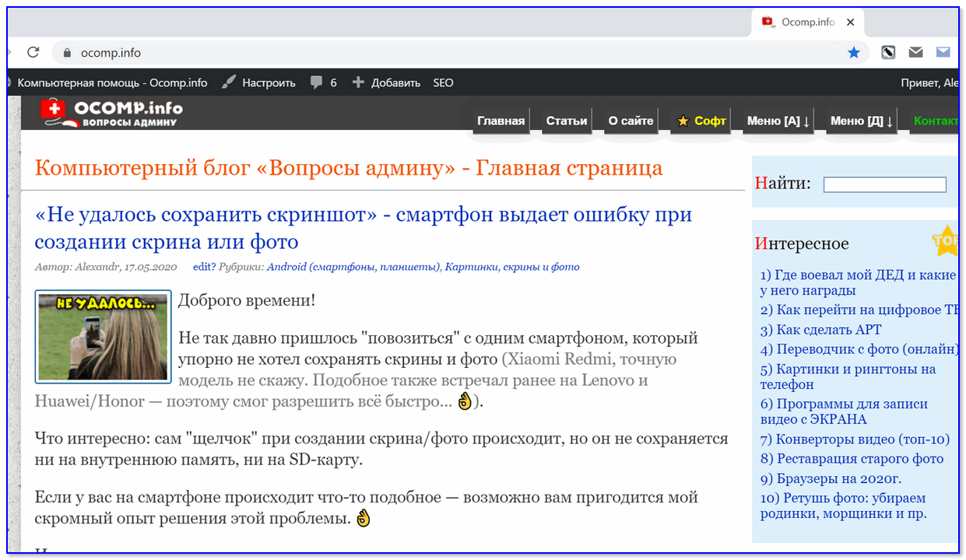Click the Добавить plus icon

tap(358, 82)
